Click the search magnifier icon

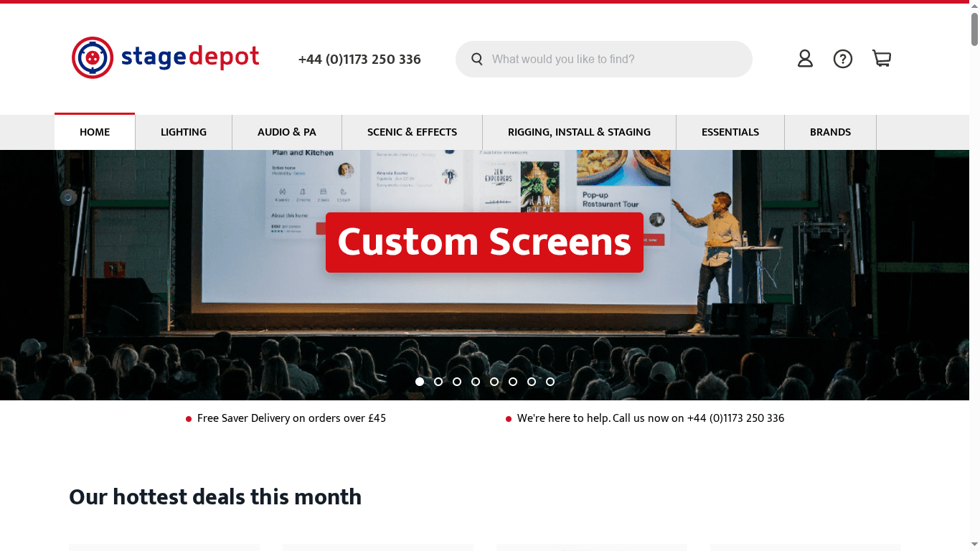click(477, 59)
